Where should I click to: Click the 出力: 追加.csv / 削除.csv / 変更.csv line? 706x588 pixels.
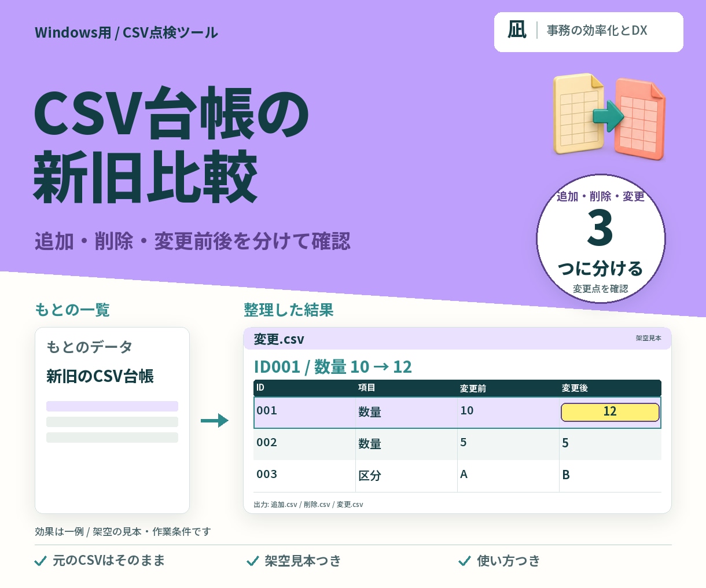click(308, 505)
